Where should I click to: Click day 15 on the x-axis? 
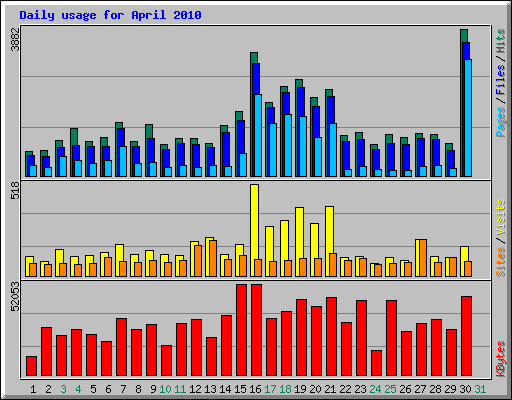[240, 389]
